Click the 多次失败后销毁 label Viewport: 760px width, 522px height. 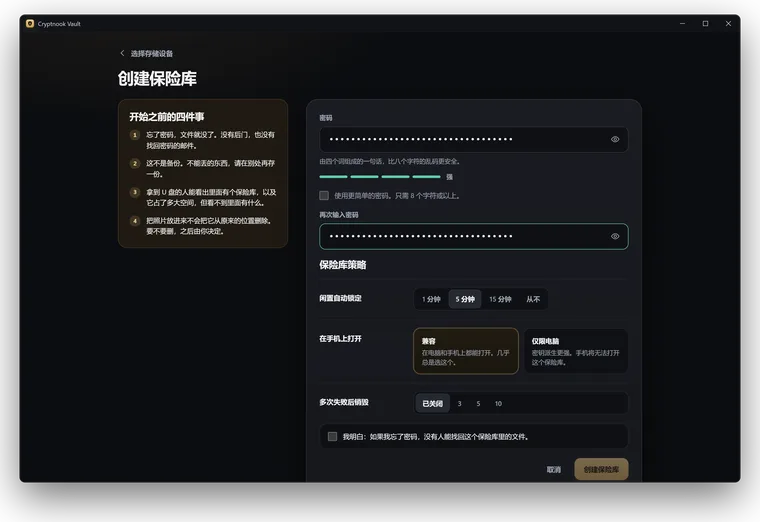pyautogui.click(x=344, y=402)
